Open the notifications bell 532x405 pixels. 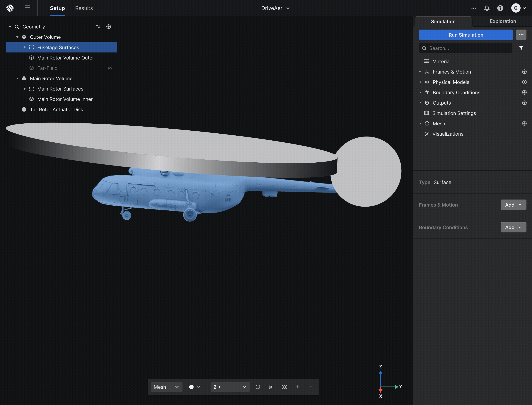click(x=487, y=8)
